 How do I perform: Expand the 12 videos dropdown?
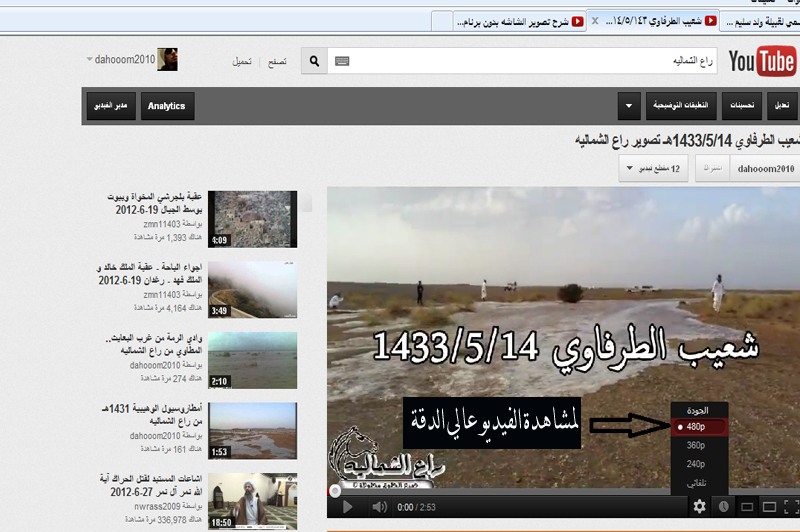[654, 168]
